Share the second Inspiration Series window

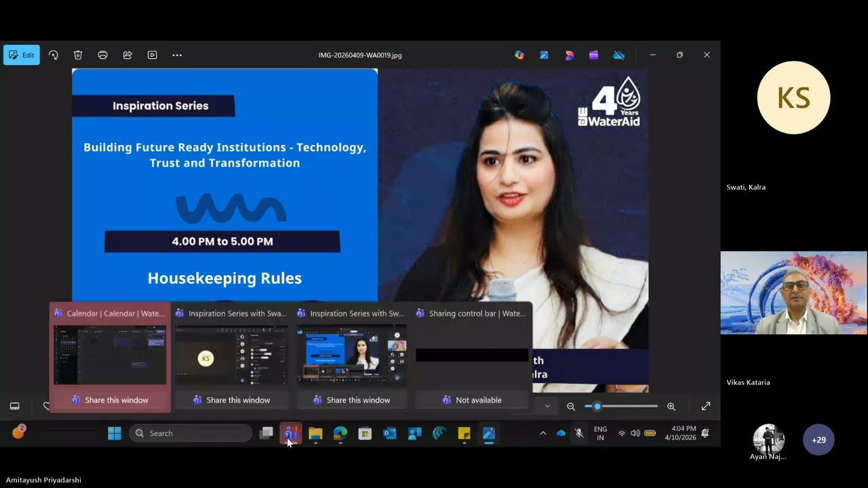[x=351, y=400]
